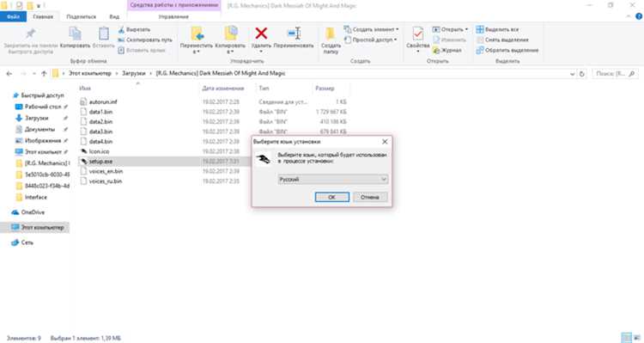Click the Up one level arrow
The height and width of the screenshot is (343, 644).
(x=44, y=74)
